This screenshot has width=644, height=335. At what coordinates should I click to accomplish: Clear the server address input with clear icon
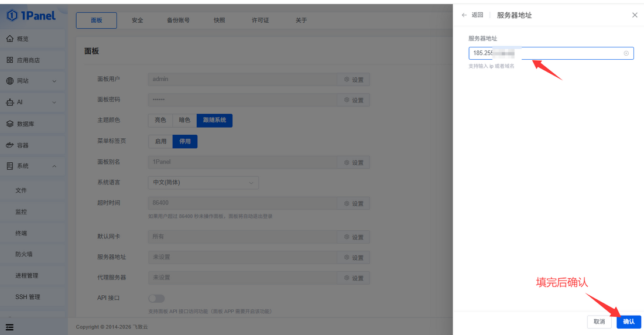point(626,53)
